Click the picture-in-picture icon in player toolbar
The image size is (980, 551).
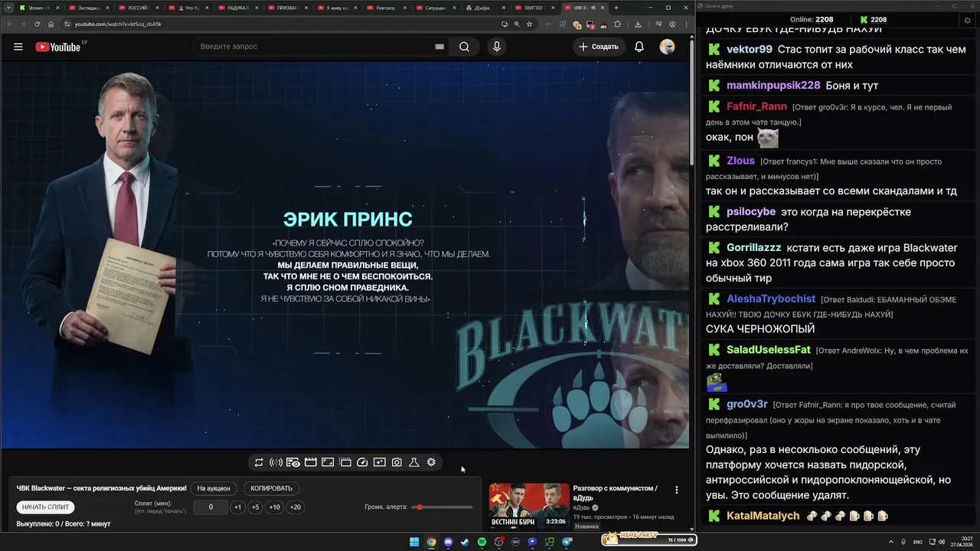(328, 462)
